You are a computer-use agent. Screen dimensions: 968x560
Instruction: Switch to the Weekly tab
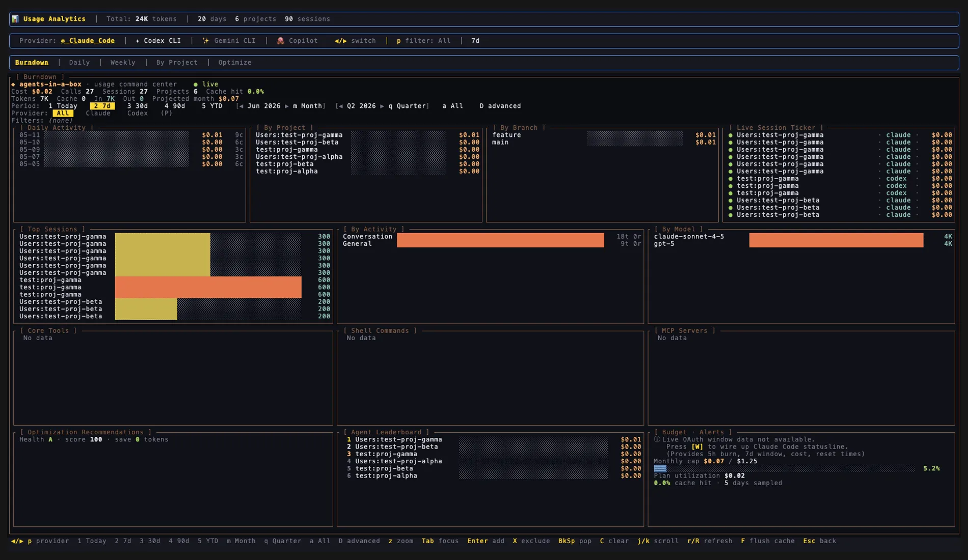coord(123,63)
